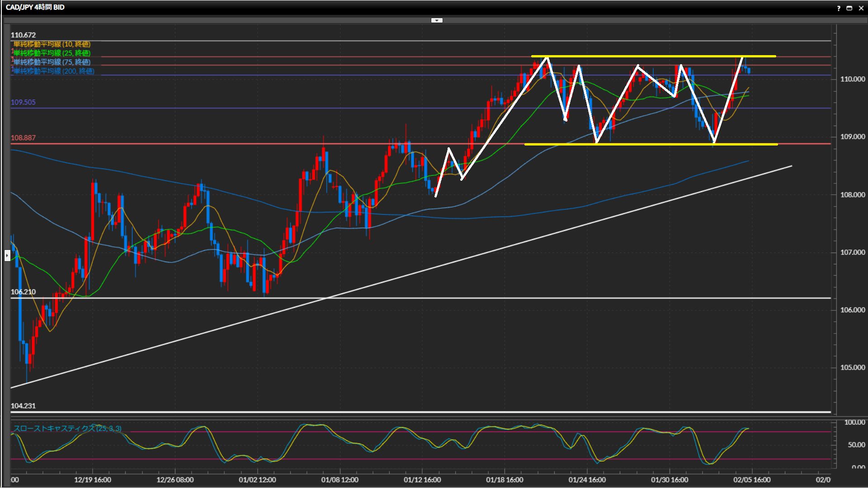Click the 110.000 price axis label
The height and width of the screenshot is (488, 868).
(x=852, y=79)
